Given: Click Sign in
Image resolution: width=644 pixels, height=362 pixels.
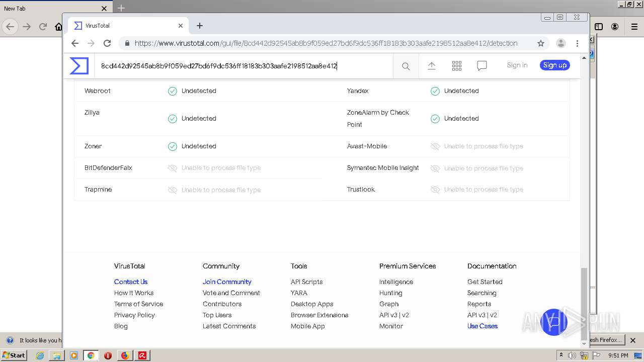Looking at the screenshot, I should (517, 65).
